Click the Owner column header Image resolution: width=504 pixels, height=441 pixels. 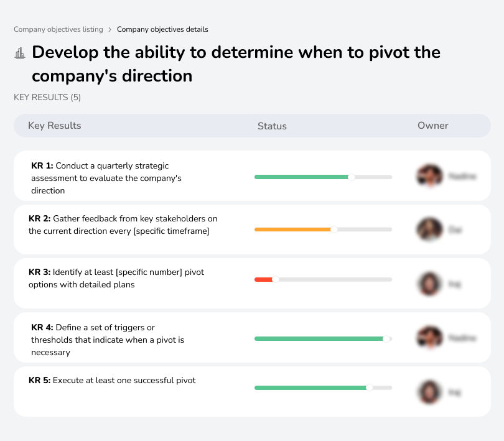tap(433, 126)
